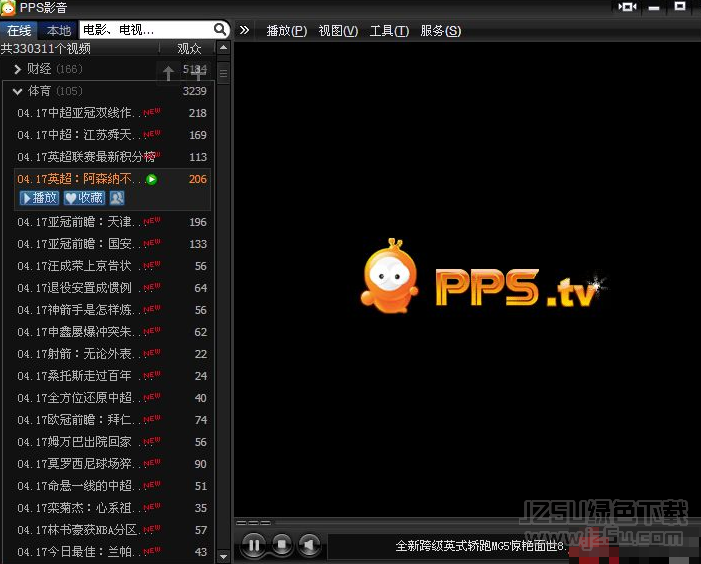Click the scrollbar down arrow

coord(223,557)
